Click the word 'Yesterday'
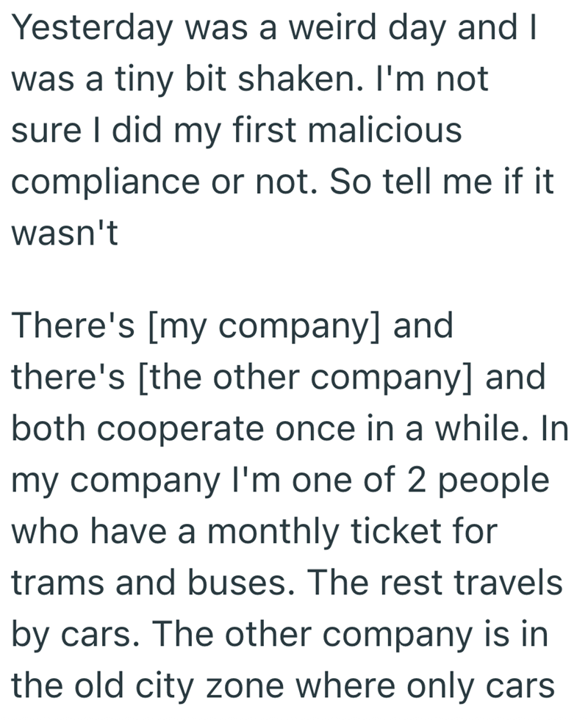Image resolution: width=588 pixels, height=720 pixels. coord(90,28)
